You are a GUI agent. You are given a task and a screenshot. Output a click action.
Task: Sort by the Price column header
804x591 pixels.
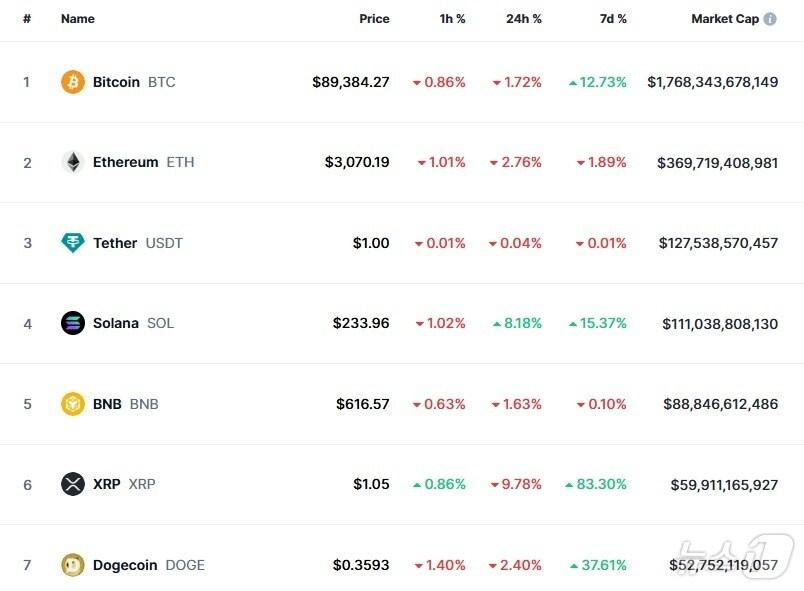click(374, 19)
